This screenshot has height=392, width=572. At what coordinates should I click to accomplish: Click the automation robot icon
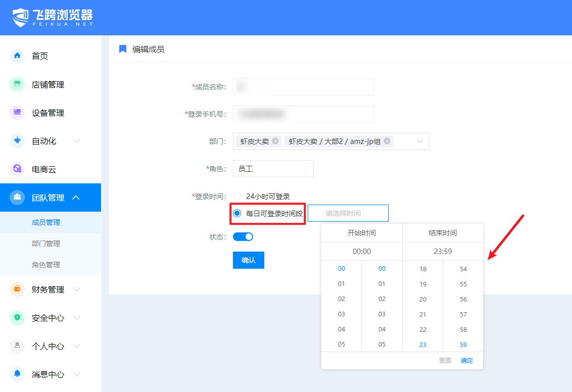[x=17, y=141]
